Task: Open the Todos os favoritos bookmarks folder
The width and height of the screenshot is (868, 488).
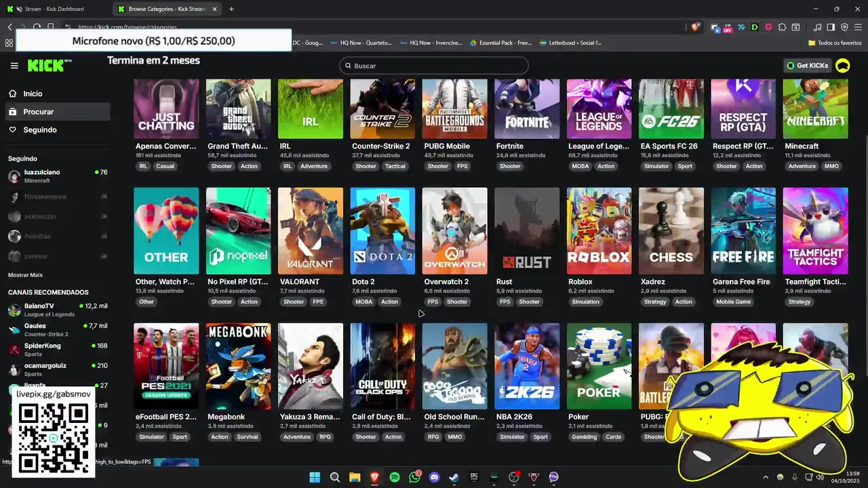Action: (835, 43)
